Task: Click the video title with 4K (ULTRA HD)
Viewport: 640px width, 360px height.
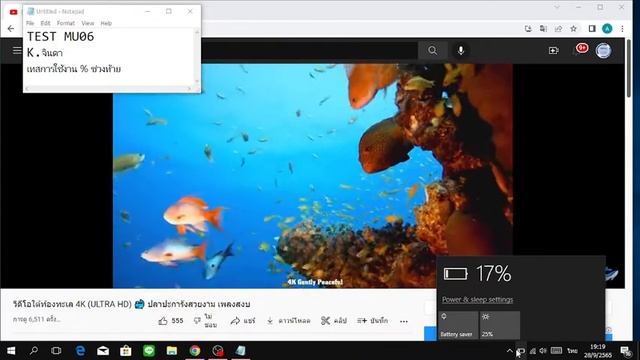Action: click(131, 304)
